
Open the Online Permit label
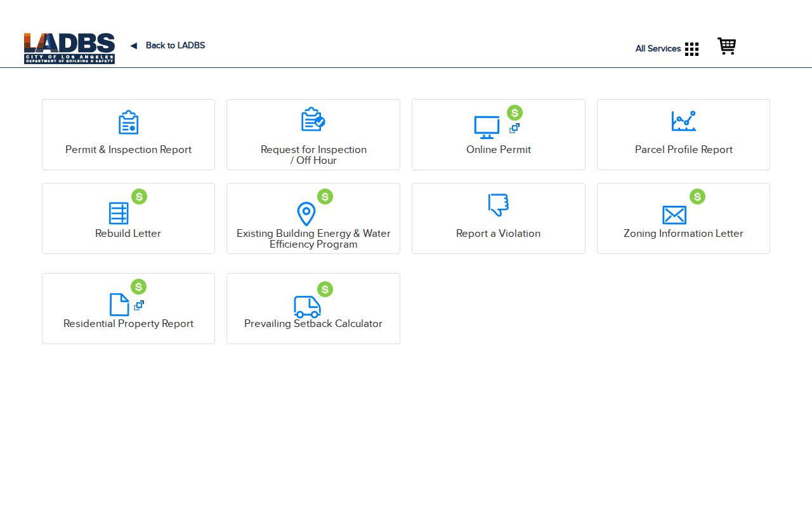[499, 150]
